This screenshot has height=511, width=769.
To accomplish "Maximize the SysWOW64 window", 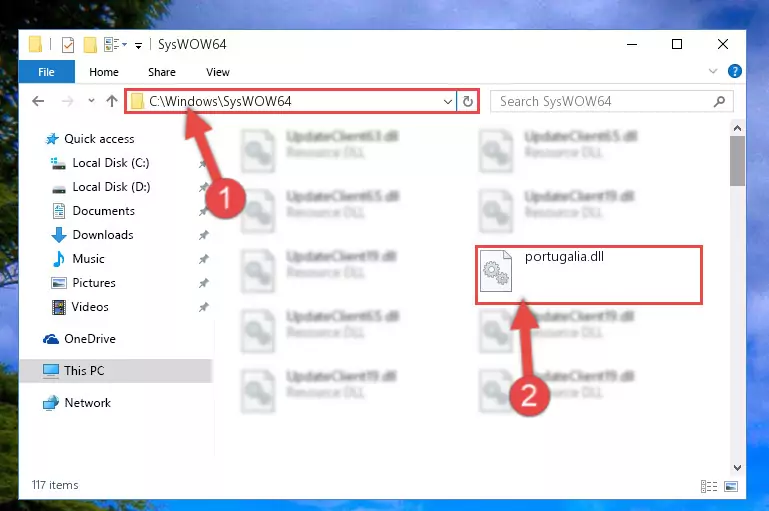I will (677, 45).
